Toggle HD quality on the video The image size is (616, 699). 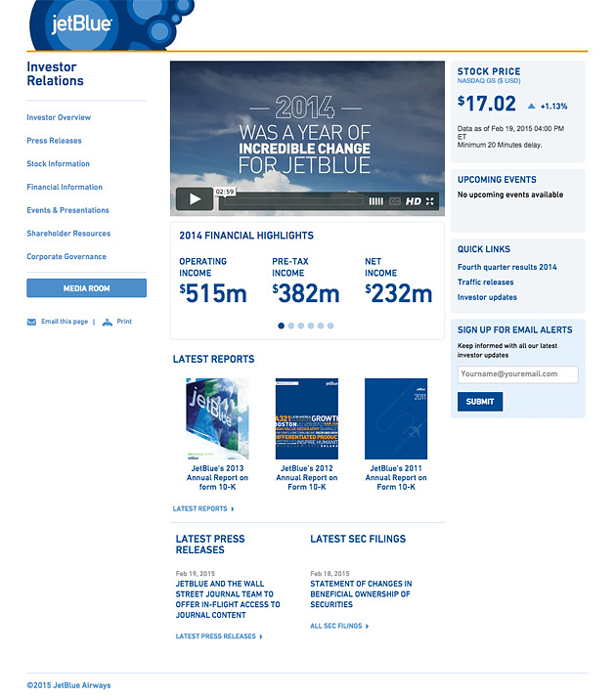414,201
